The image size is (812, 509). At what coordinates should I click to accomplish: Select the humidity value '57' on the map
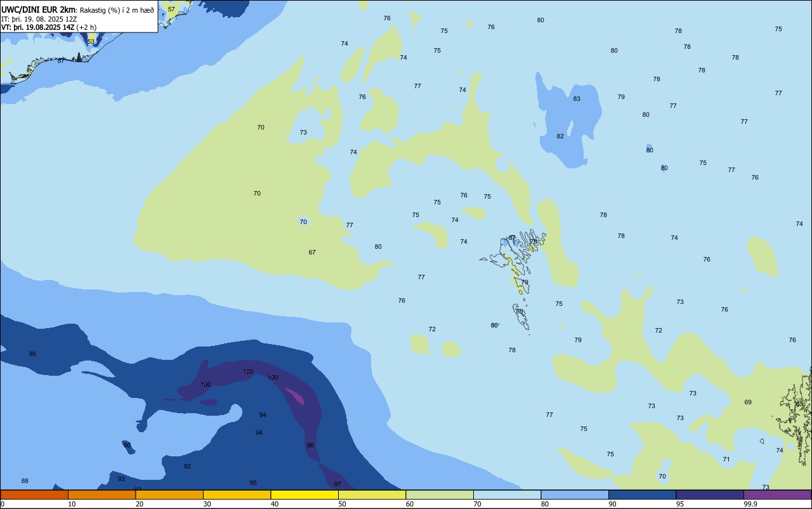coord(171,10)
